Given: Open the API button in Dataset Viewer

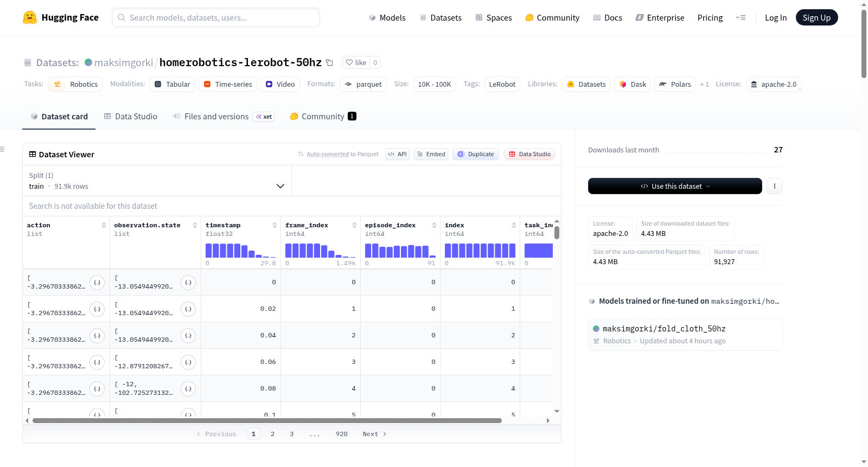Looking at the screenshot, I should point(397,154).
